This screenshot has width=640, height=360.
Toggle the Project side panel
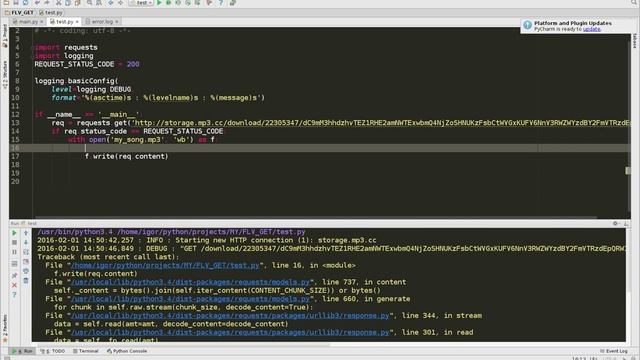(5, 36)
